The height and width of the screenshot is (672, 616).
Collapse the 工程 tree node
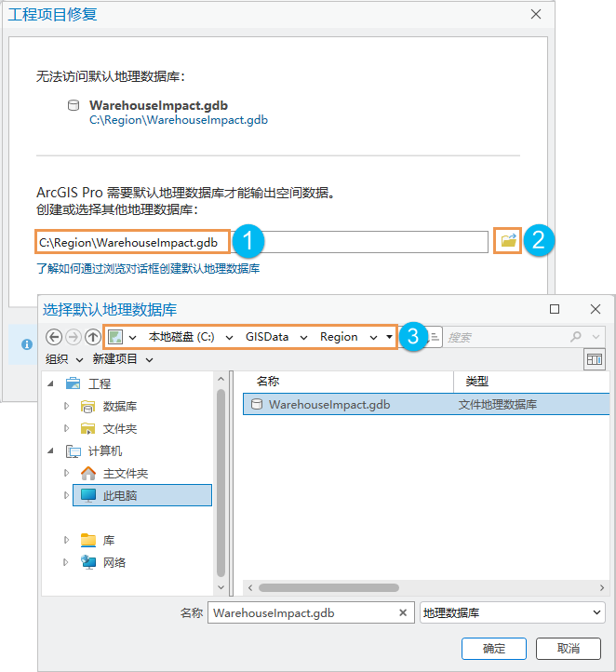coord(51,383)
